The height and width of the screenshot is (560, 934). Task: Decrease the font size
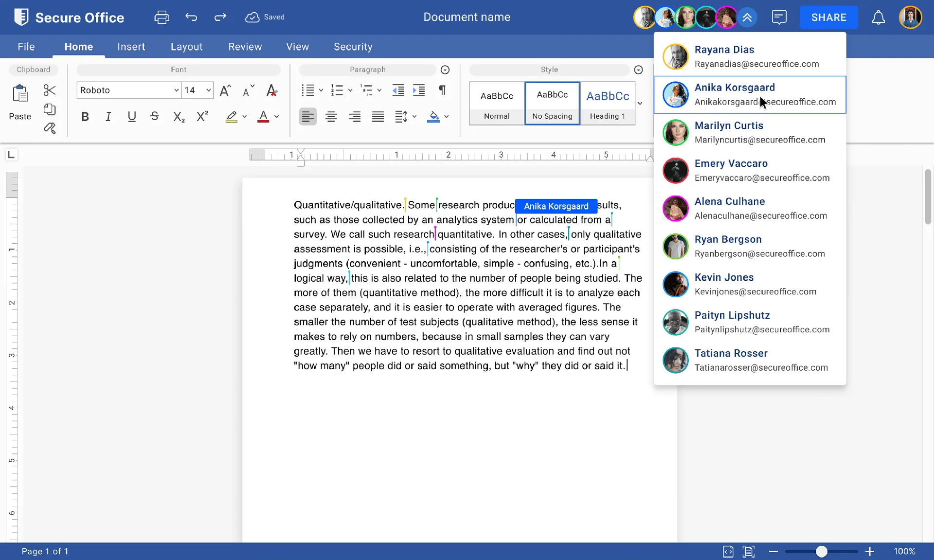click(x=248, y=90)
